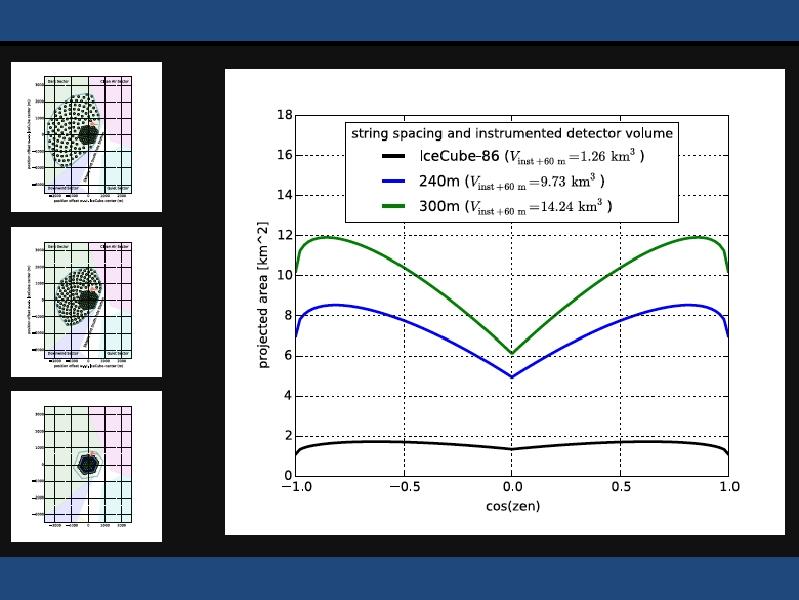Click the 'cos(zen)' x-axis label
799x600 pixels.
tap(512, 506)
